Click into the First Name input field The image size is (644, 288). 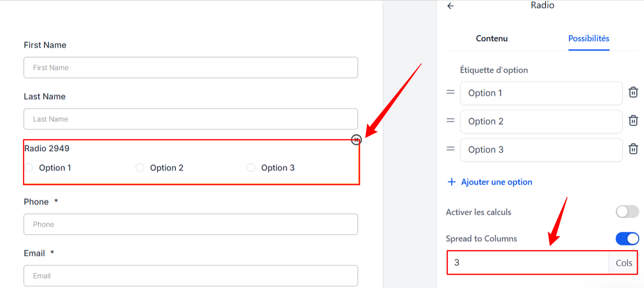coord(191,68)
